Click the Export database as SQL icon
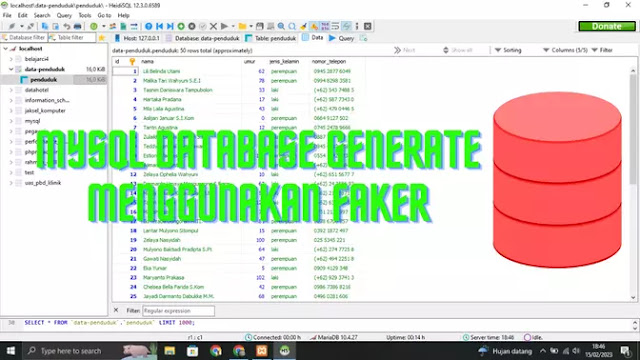Image resolution: width=640 pixels, height=360 pixels. pyautogui.click(x=123, y=26)
